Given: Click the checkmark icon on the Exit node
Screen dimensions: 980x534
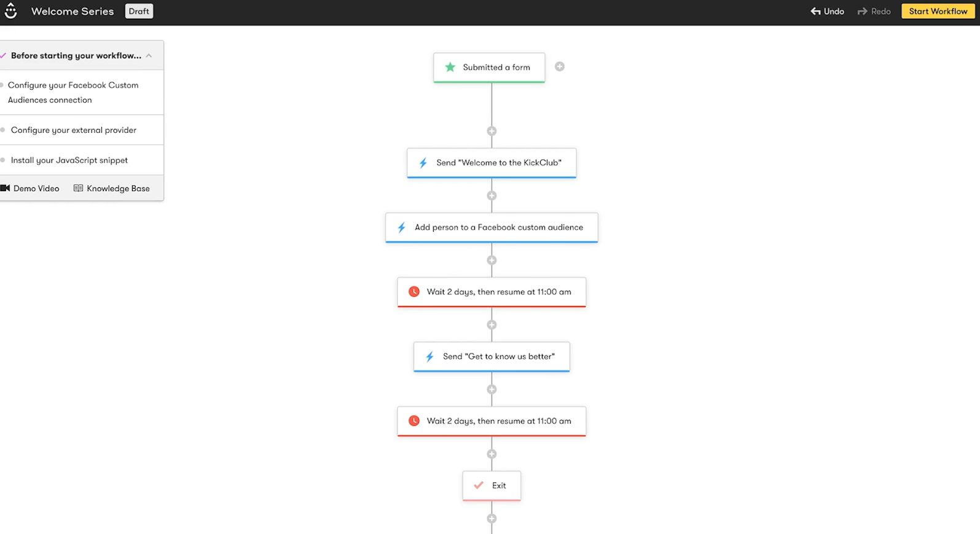Looking at the screenshot, I should [x=479, y=485].
